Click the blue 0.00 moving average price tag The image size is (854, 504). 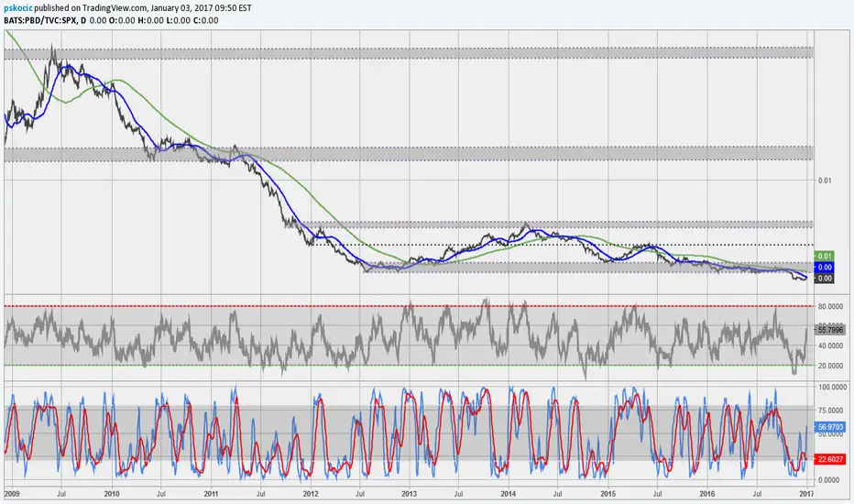click(x=824, y=267)
